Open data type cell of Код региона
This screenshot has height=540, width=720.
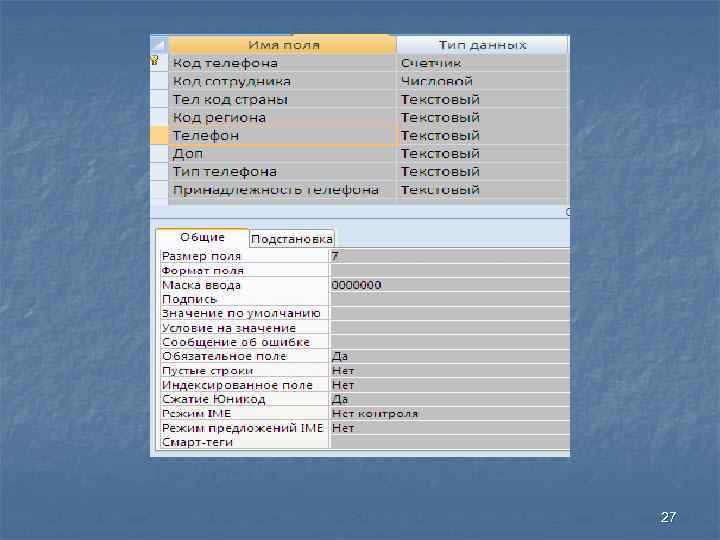click(x=482, y=118)
